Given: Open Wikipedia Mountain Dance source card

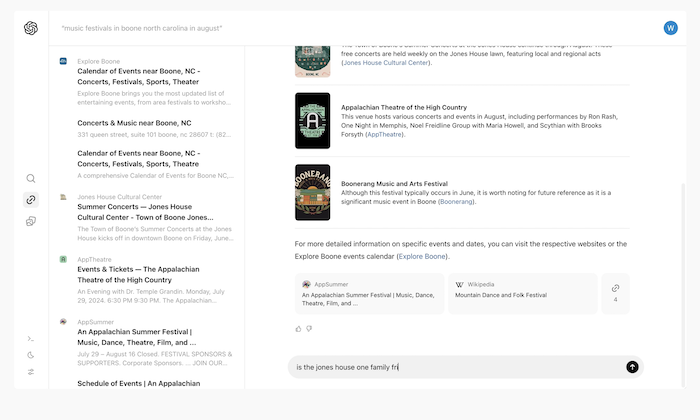Looking at the screenshot, I should pos(521,293).
